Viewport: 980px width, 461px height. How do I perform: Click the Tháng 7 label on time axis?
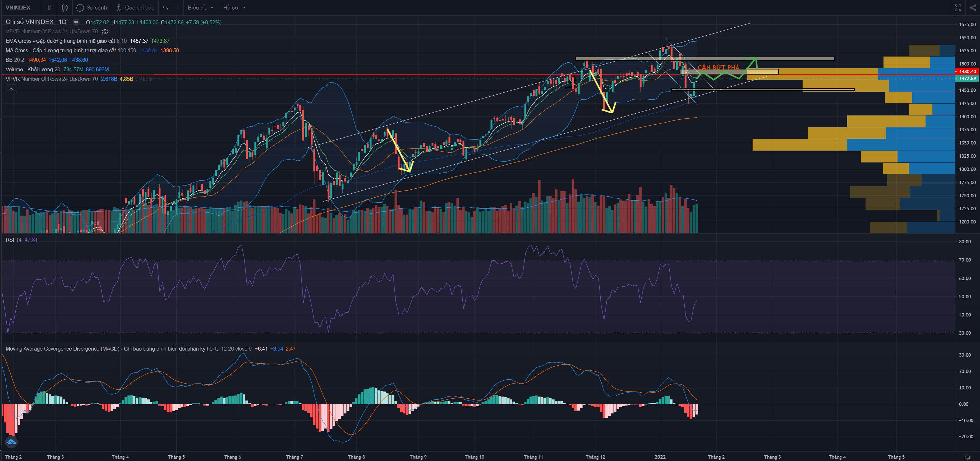tap(295, 457)
